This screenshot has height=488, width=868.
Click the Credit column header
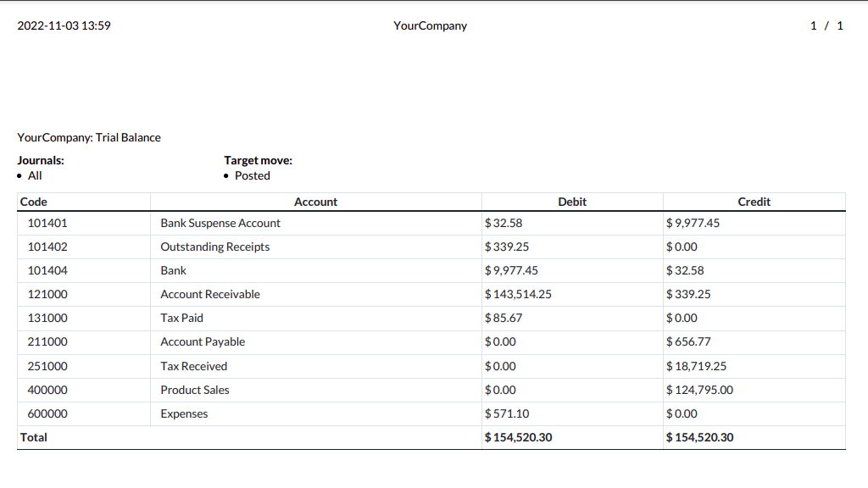[x=754, y=202]
